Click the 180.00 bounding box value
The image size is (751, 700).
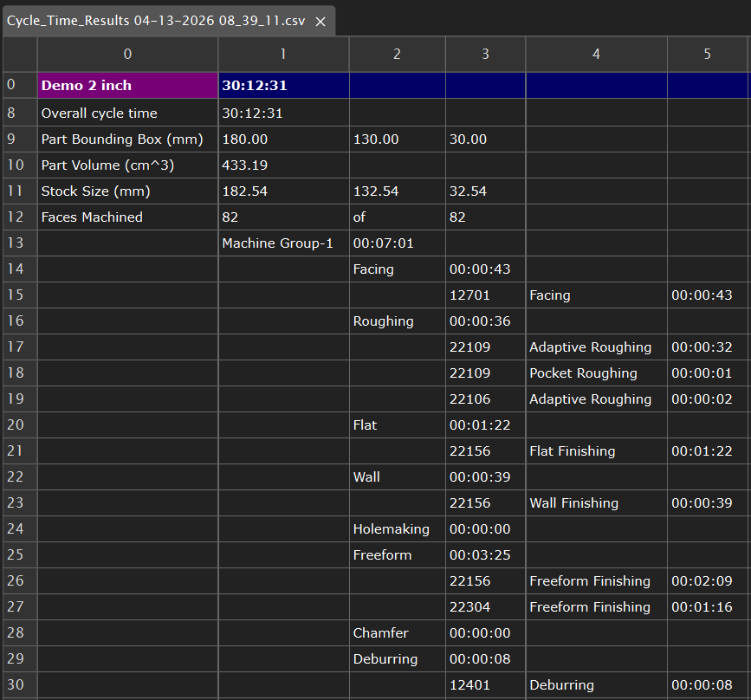pos(283,139)
